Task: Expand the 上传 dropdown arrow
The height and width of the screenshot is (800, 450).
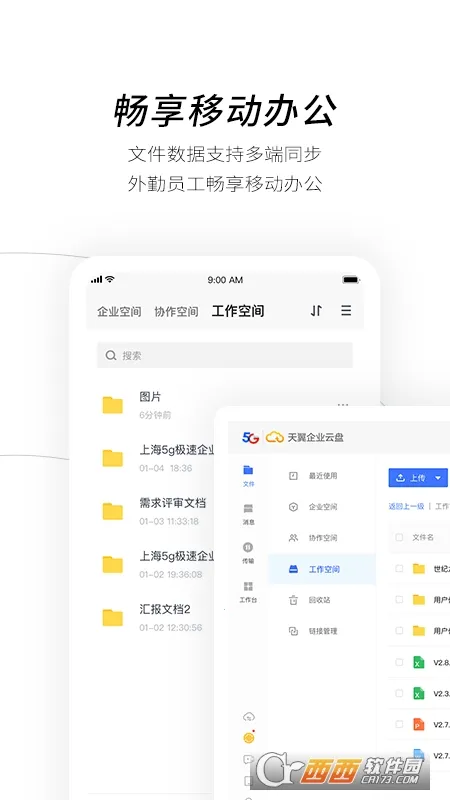Action: point(438,478)
